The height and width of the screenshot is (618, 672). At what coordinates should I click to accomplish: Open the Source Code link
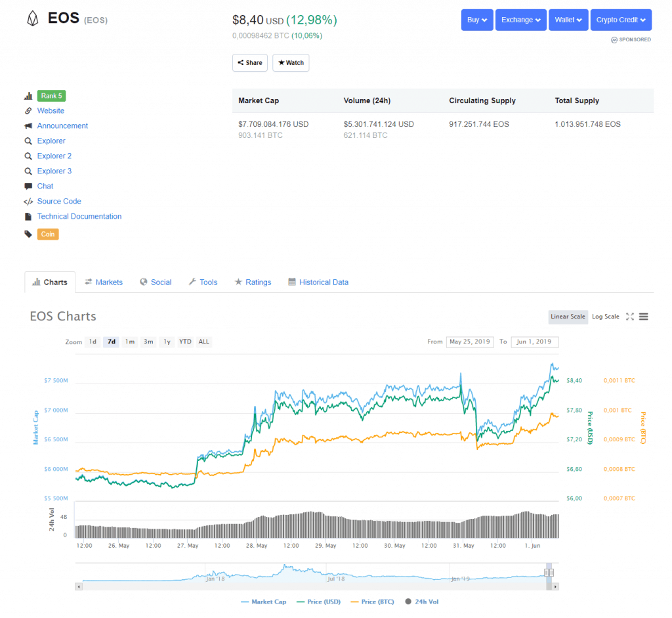[59, 202]
